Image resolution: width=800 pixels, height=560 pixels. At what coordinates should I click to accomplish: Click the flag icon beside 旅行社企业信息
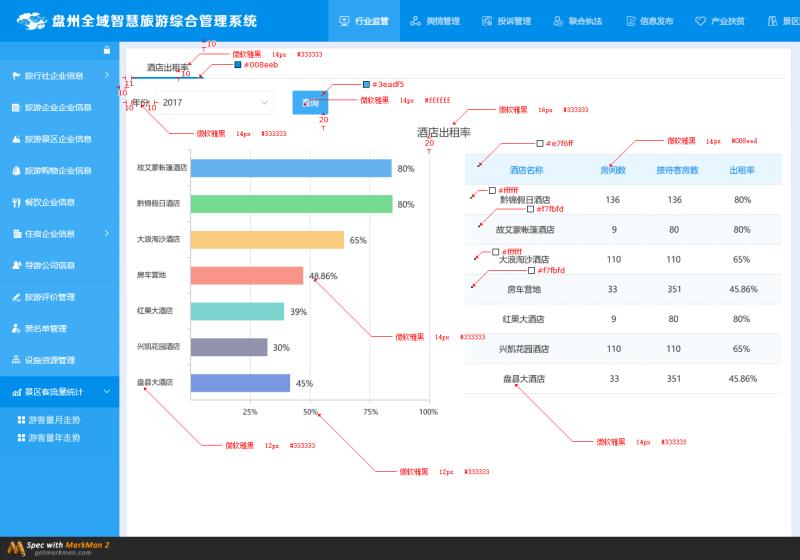(x=15, y=75)
